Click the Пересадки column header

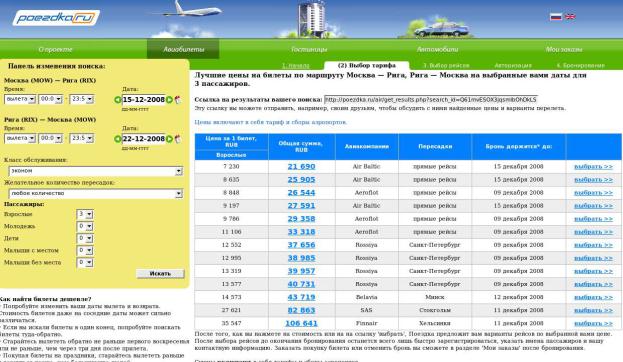tap(435, 147)
